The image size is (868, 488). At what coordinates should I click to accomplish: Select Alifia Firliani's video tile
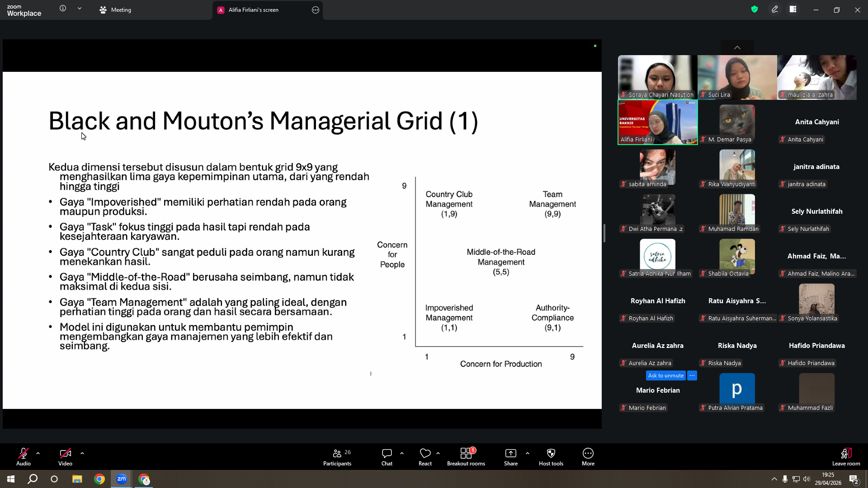point(658,122)
